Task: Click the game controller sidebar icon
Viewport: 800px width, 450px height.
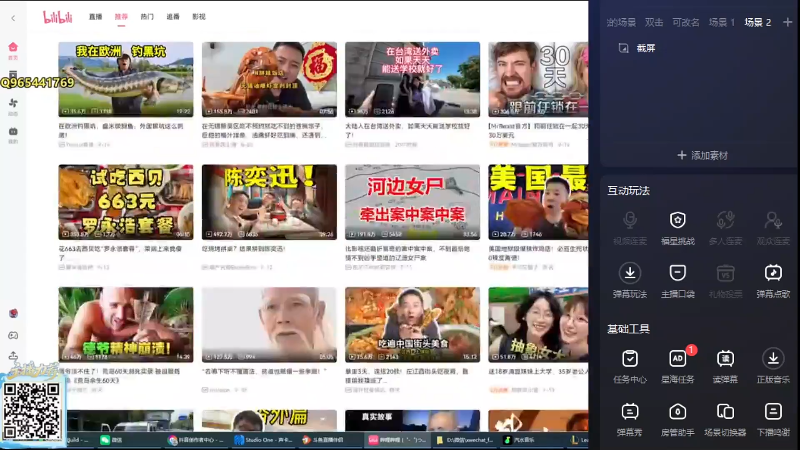Action: tap(13, 335)
